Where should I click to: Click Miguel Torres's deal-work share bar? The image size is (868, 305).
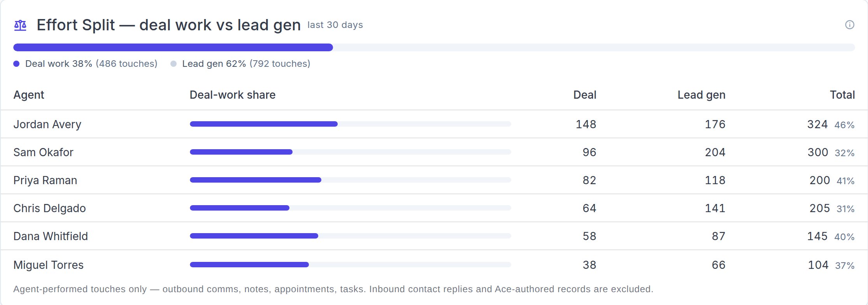[x=350, y=265]
